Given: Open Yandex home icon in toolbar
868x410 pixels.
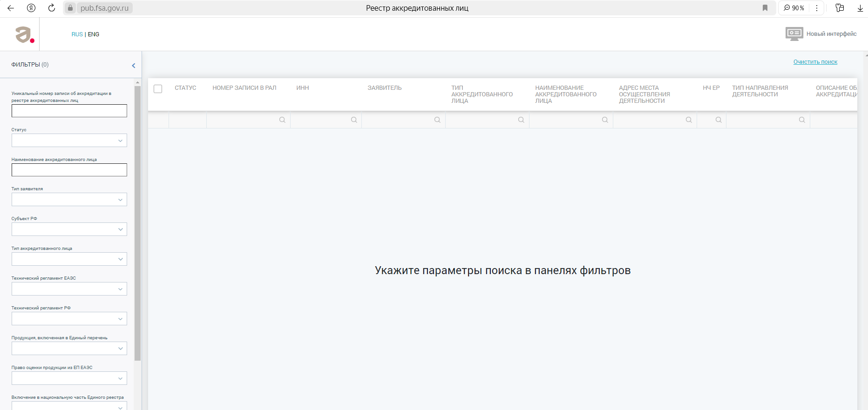Looking at the screenshot, I should coord(31,8).
